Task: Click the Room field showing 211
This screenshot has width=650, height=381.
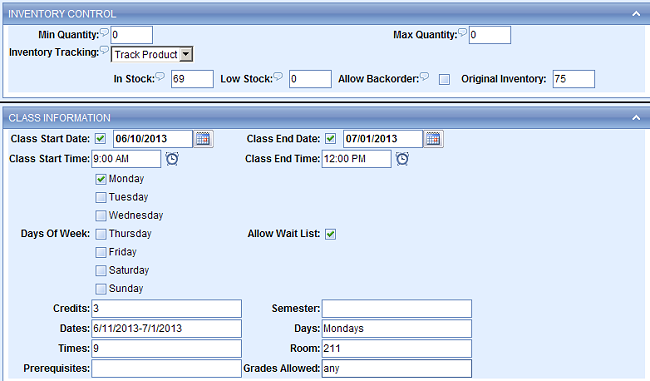Action: (x=397, y=348)
